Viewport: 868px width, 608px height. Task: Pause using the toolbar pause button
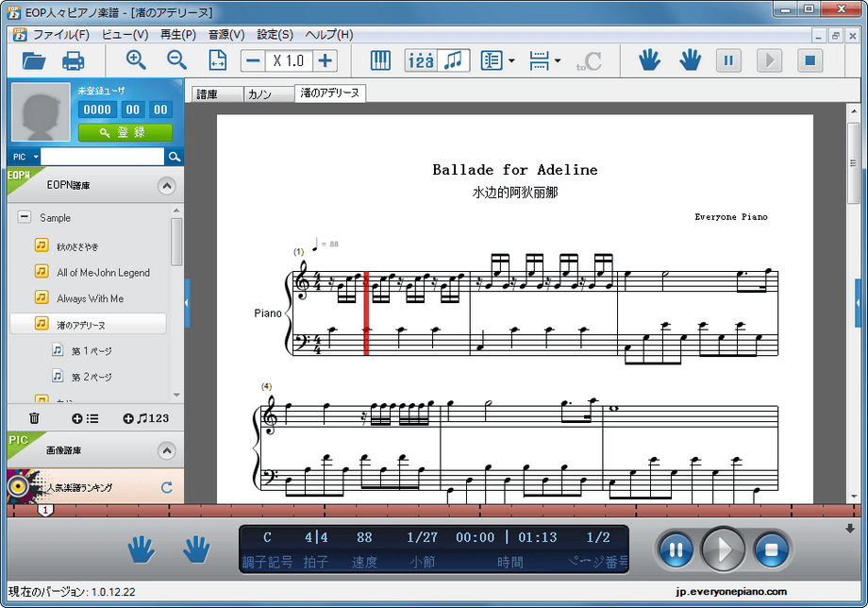pos(728,60)
